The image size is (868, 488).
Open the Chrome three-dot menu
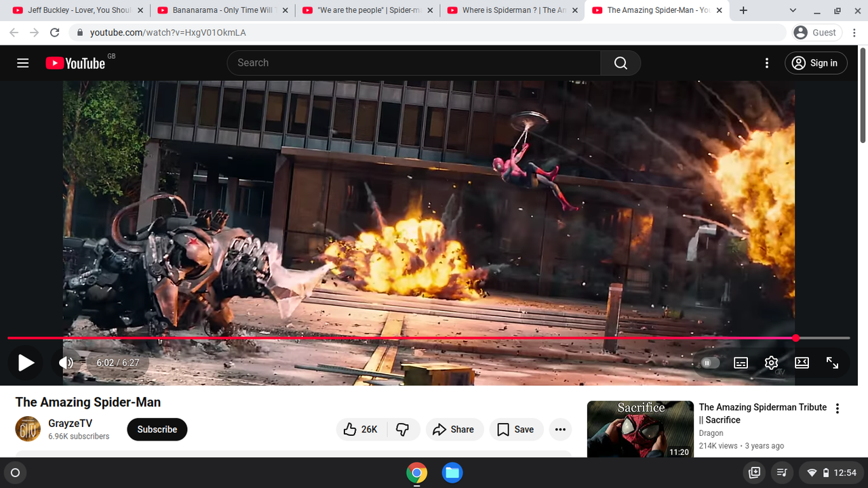pyautogui.click(x=854, y=33)
